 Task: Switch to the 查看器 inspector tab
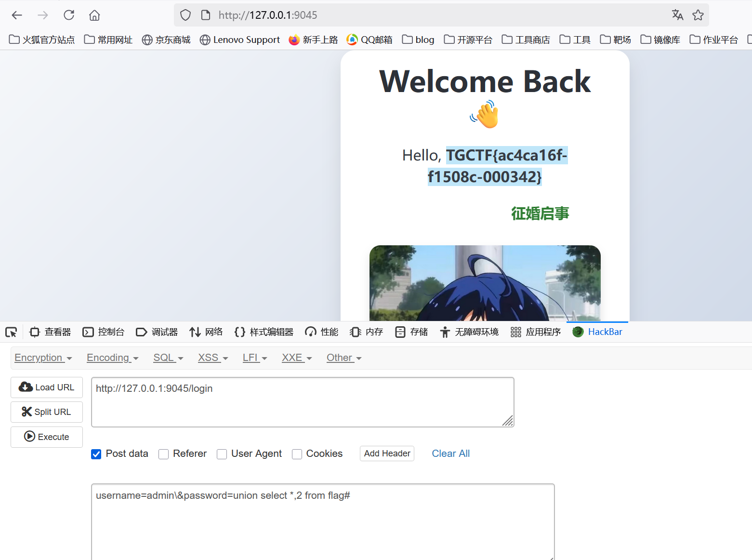pos(50,332)
